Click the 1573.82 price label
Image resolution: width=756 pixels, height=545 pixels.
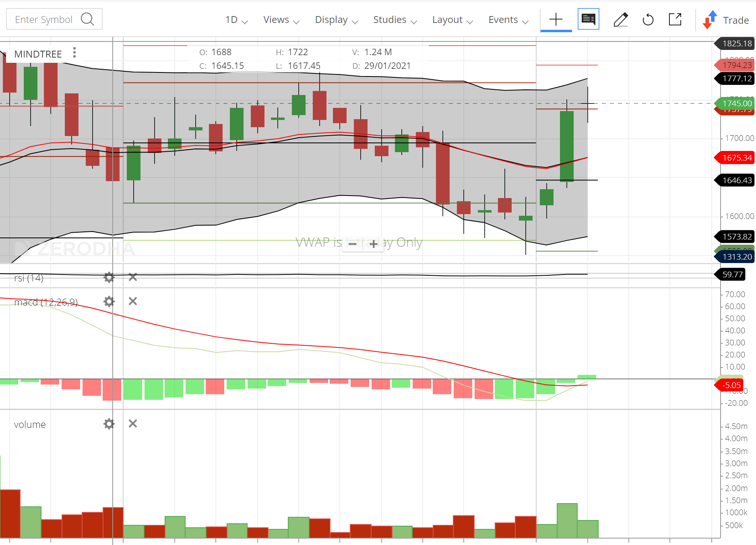click(734, 237)
